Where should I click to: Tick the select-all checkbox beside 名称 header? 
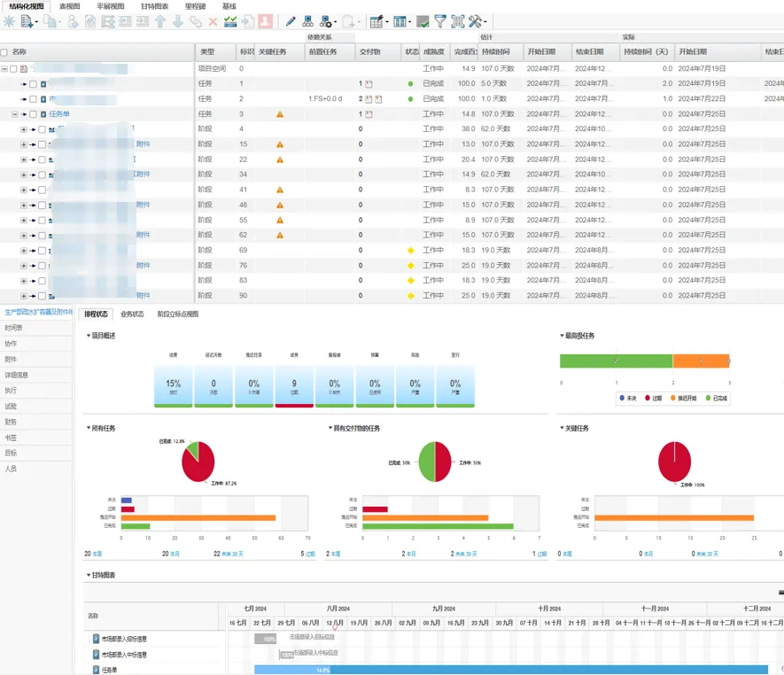4,52
